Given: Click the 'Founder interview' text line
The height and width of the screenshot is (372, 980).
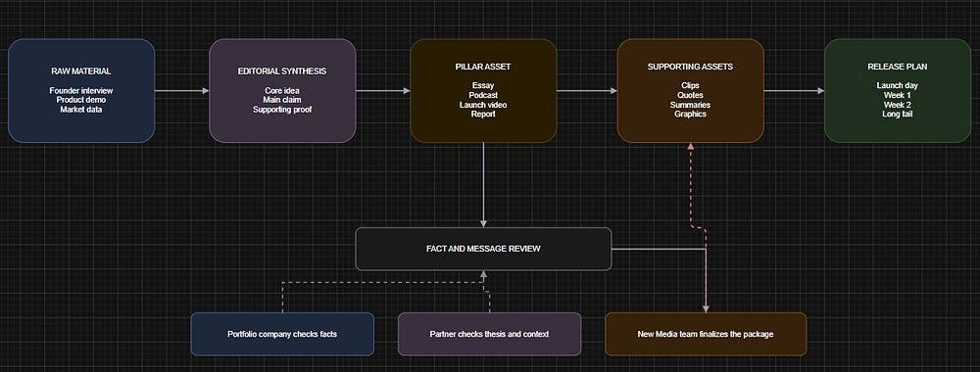Looking at the screenshot, I should tap(81, 90).
